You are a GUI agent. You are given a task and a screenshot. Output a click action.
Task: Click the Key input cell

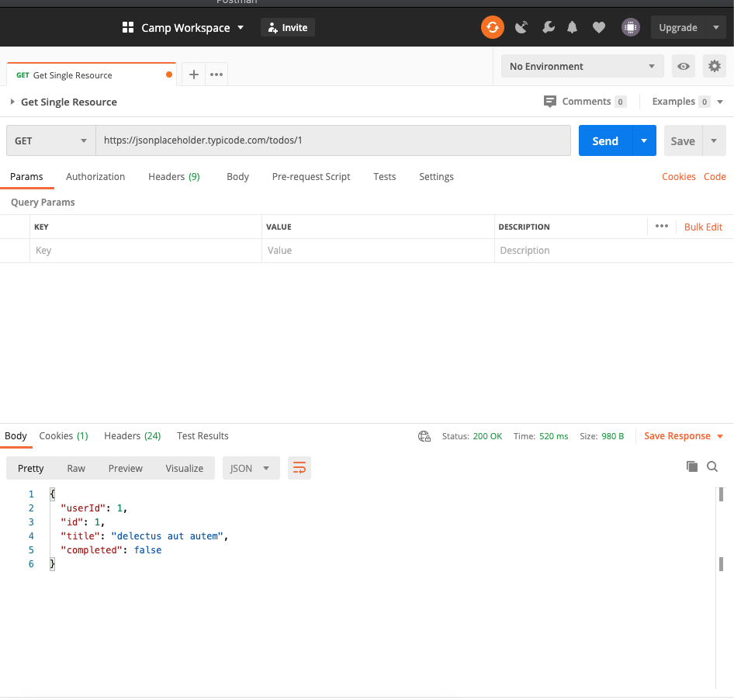(146, 251)
